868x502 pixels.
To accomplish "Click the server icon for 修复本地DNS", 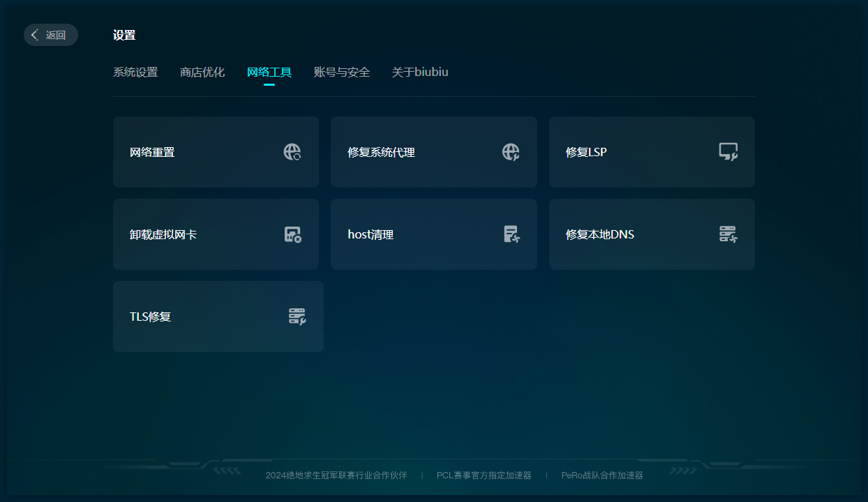I will tap(728, 234).
